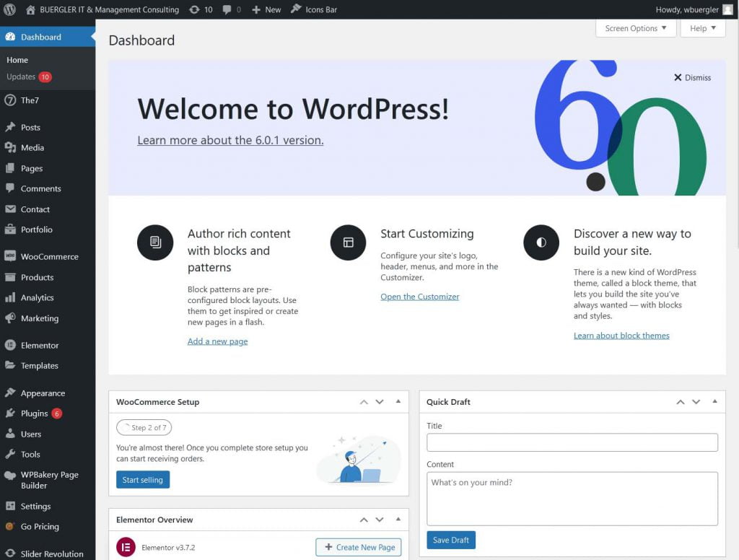This screenshot has width=739, height=560.
Task: Open The7 theme icon in sidebar
Action: coord(10,100)
